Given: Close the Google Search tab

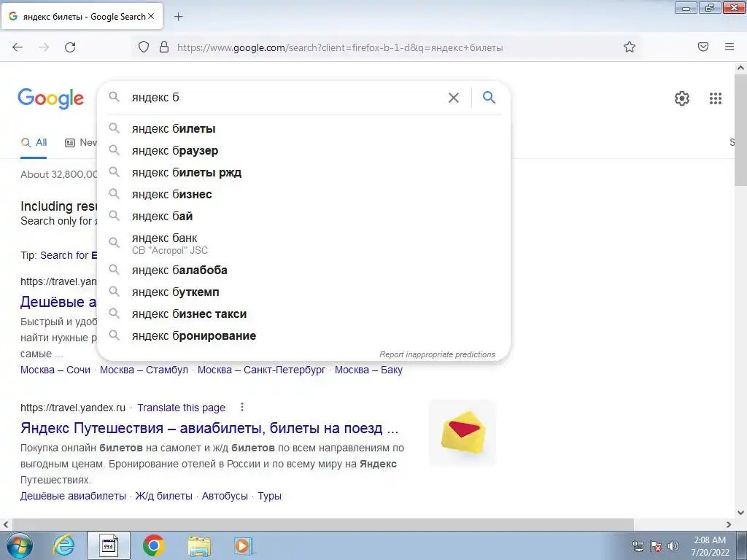Looking at the screenshot, I should [x=151, y=16].
